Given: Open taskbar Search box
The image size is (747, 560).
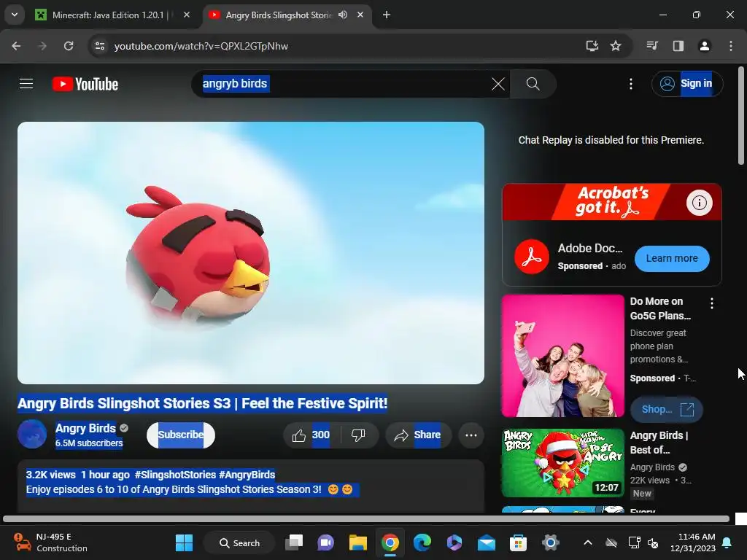Looking at the screenshot, I should [x=239, y=542].
